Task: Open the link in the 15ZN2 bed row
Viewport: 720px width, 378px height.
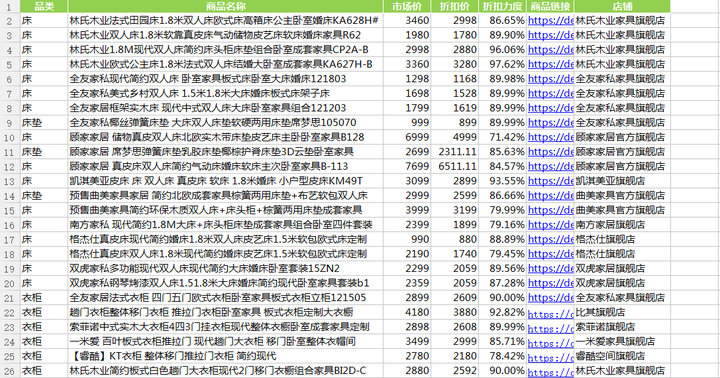Action: point(550,269)
